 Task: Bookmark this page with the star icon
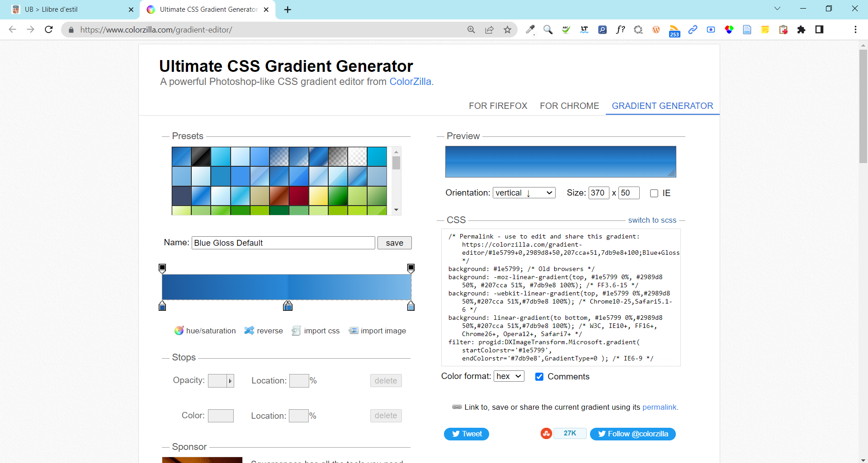tap(508, 29)
